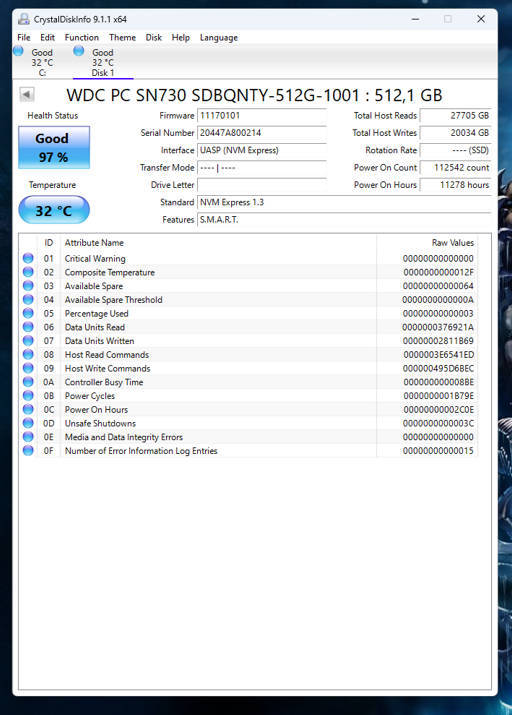
Task: Click the CrystalDiskInfo title bar app icon
Action: tap(23, 19)
